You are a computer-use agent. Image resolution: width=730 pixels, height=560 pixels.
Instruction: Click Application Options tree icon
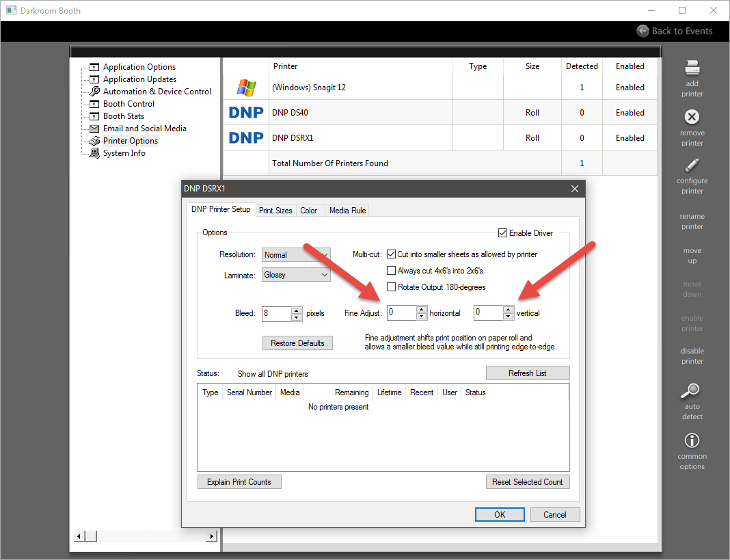[x=94, y=66]
